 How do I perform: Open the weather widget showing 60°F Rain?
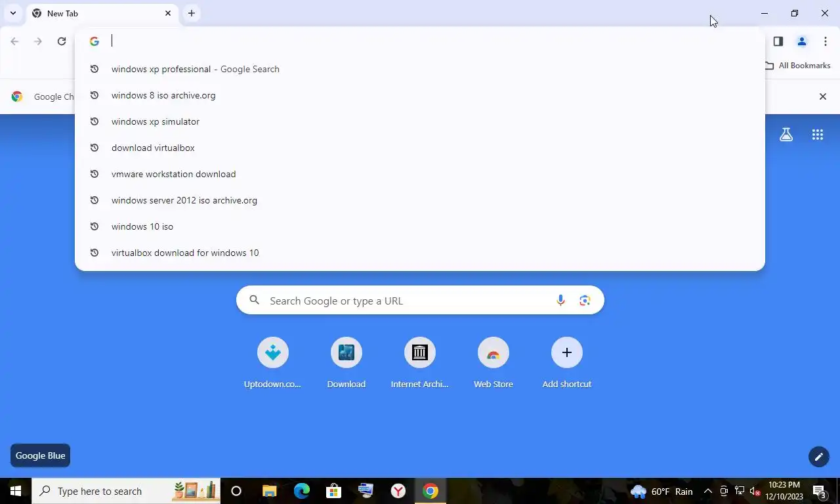[662, 492]
